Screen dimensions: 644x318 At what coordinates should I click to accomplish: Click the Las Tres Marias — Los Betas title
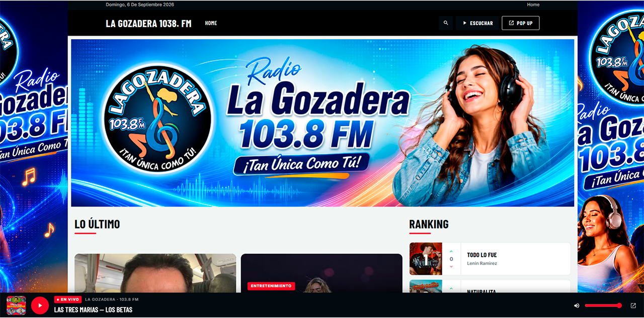pos(93,309)
